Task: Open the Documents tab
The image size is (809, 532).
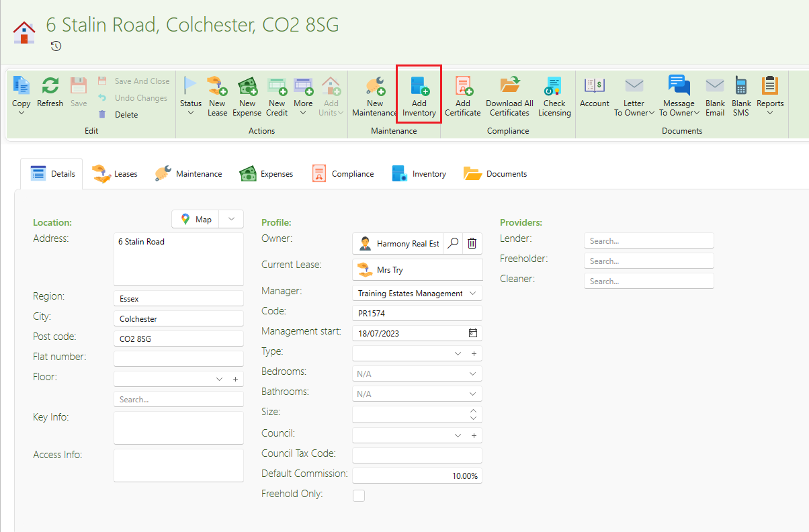Action: (x=495, y=174)
